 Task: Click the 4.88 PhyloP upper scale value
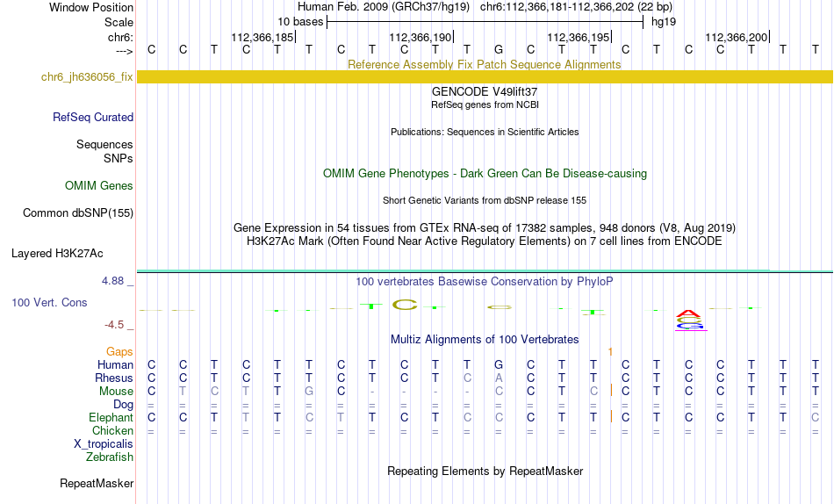click(112, 281)
